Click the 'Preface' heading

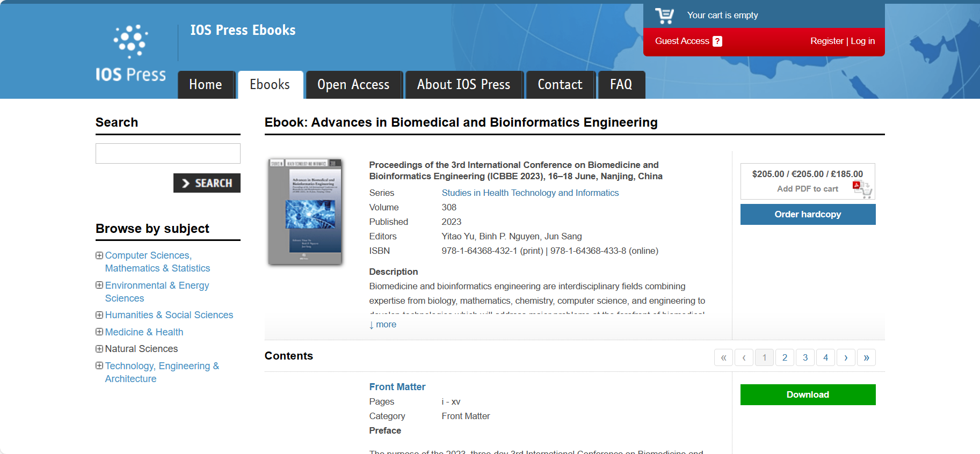pyautogui.click(x=385, y=430)
